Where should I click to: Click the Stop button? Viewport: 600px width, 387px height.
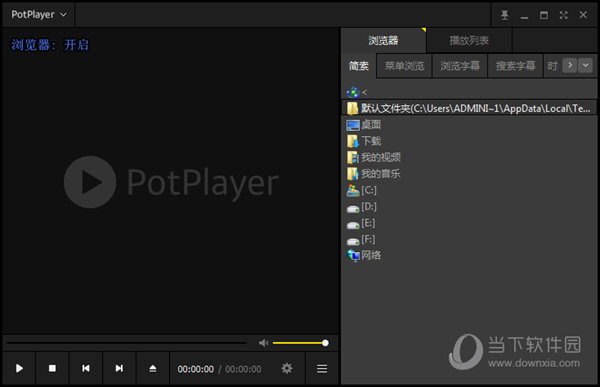click(52, 368)
